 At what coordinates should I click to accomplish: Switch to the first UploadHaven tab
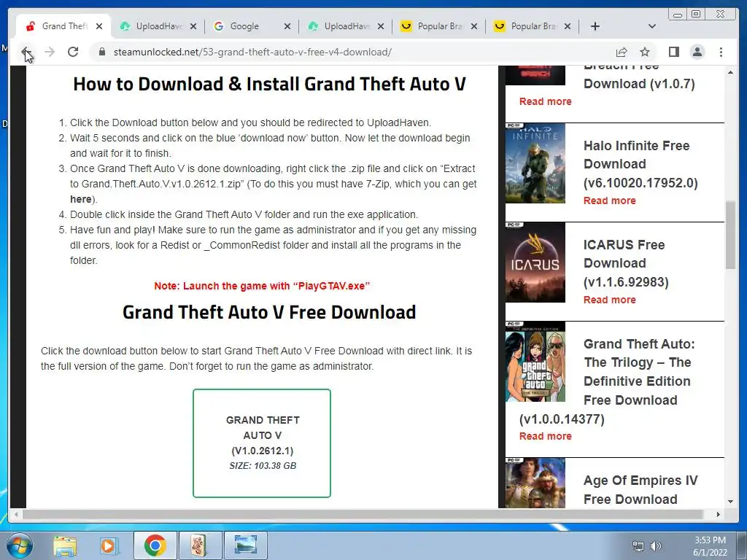158,26
